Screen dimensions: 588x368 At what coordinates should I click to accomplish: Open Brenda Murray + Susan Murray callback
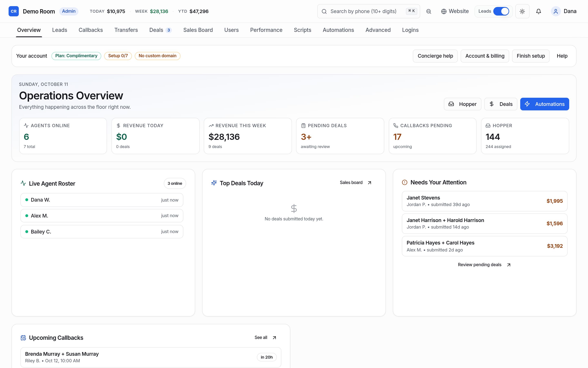tap(151, 357)
